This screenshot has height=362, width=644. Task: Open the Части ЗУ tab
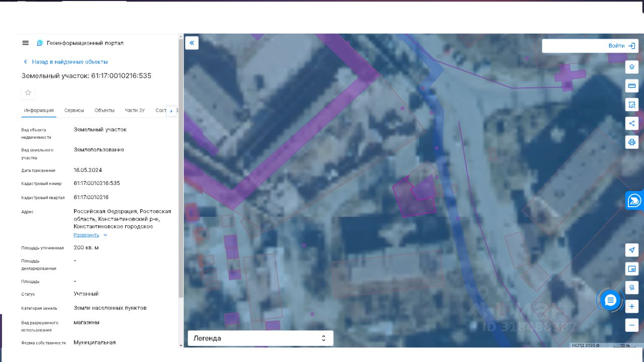pos(135,111)
